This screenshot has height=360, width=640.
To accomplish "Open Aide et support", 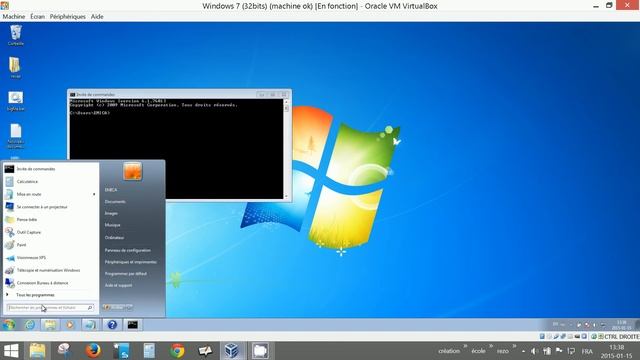I will (118, 285).
